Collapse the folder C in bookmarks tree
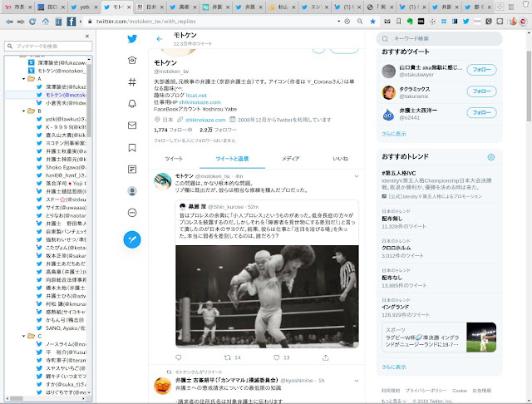Screen dimensions: 532x404 (24, 336)
